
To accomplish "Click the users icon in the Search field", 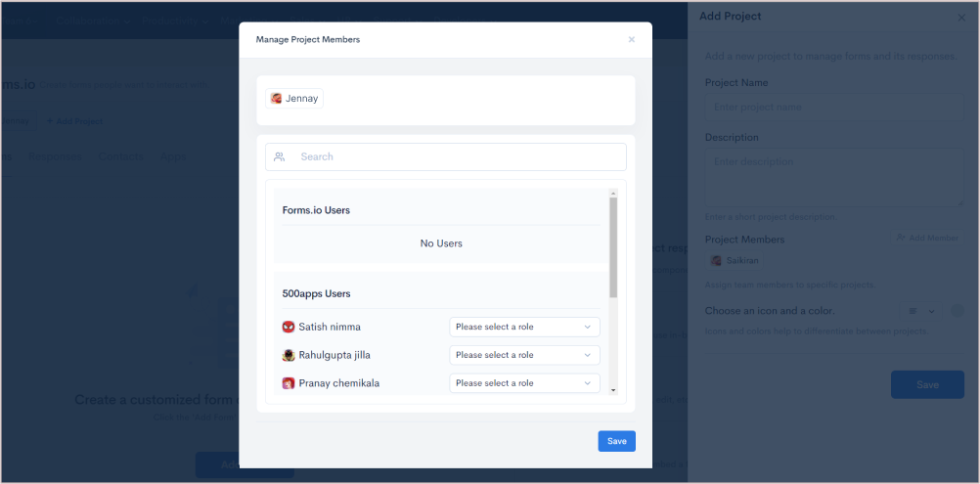I will pyautogui.click(x=280, y=157).
